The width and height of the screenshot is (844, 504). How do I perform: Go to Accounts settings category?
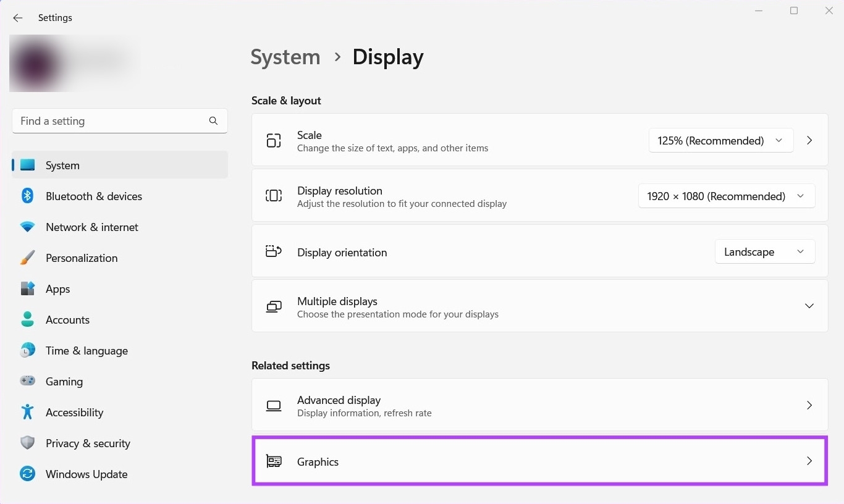point(67,320)
